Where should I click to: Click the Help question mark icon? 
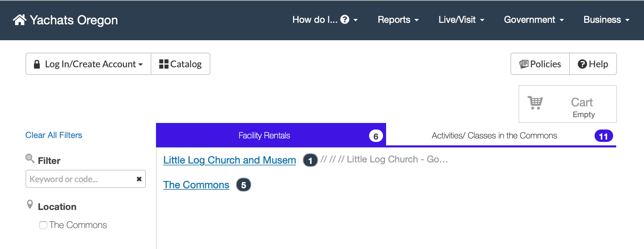click(581, 64)
